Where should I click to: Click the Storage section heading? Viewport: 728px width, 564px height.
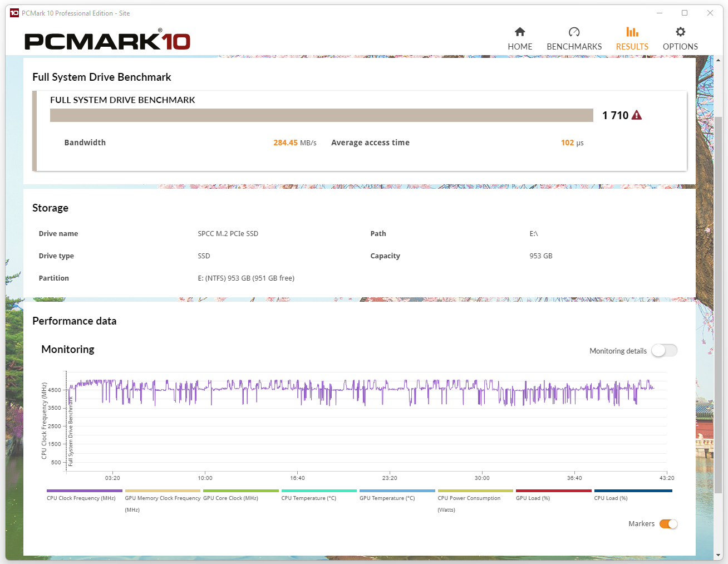pyautogui.click(x=50, y=208)
